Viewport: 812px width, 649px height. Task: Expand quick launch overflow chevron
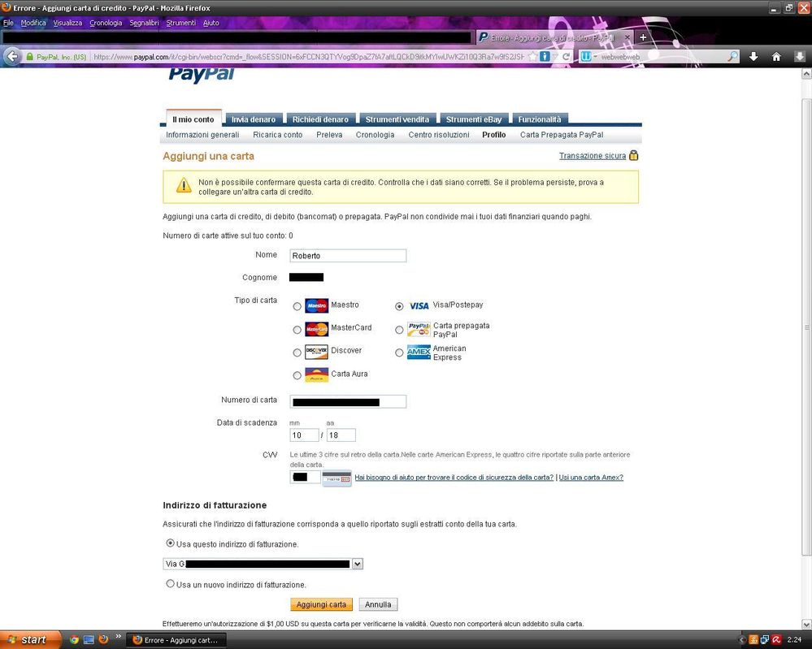(119, 637)
